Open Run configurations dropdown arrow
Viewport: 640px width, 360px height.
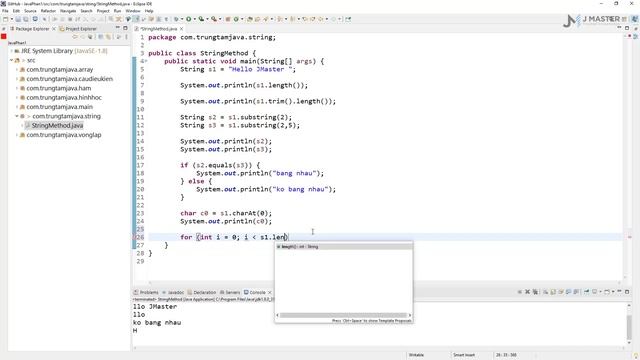[195, 19]
